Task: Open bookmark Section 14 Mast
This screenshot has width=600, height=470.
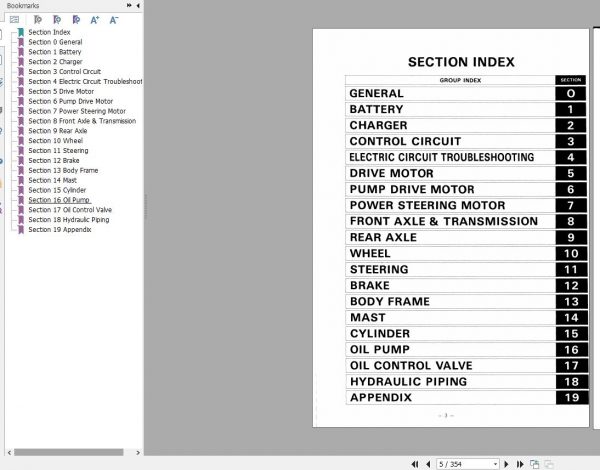Action: tap(52, 180)
